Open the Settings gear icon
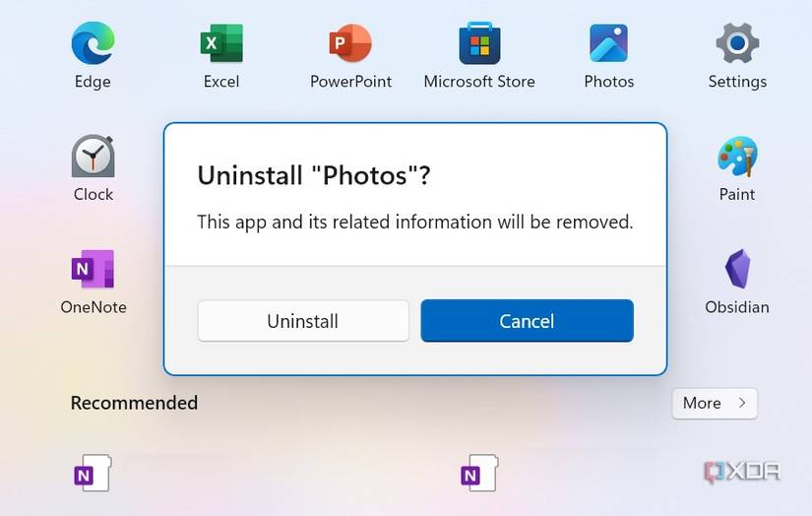The image size is (812, 516). (737, 44)
